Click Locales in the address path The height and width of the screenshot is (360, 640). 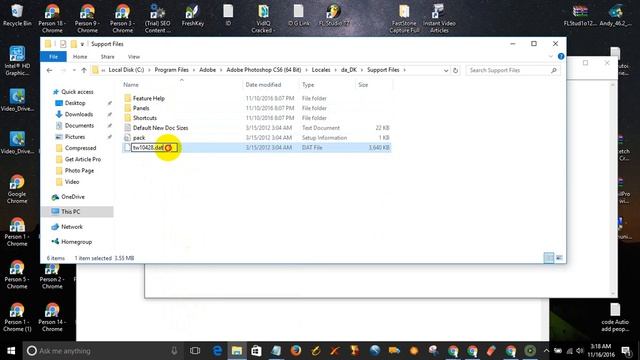coord(321,70)
